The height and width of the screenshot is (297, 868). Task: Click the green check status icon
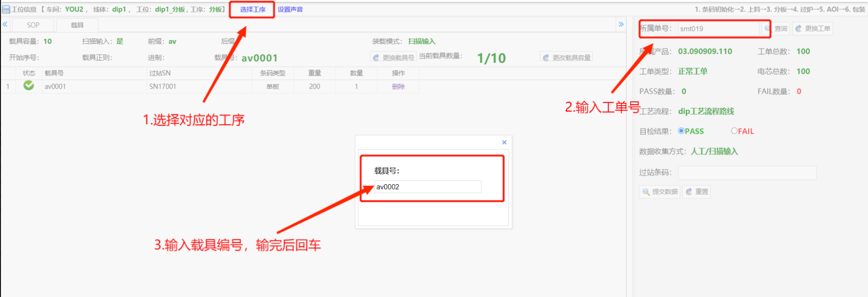29,86
